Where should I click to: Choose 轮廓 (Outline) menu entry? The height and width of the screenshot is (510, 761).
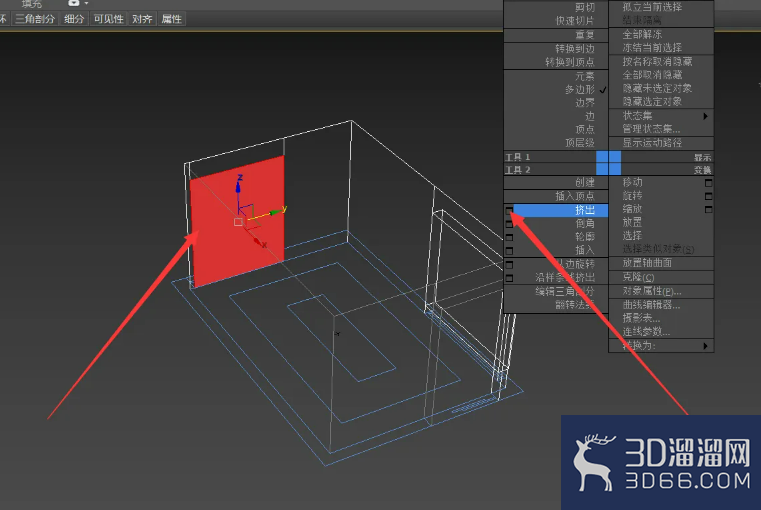585,237
